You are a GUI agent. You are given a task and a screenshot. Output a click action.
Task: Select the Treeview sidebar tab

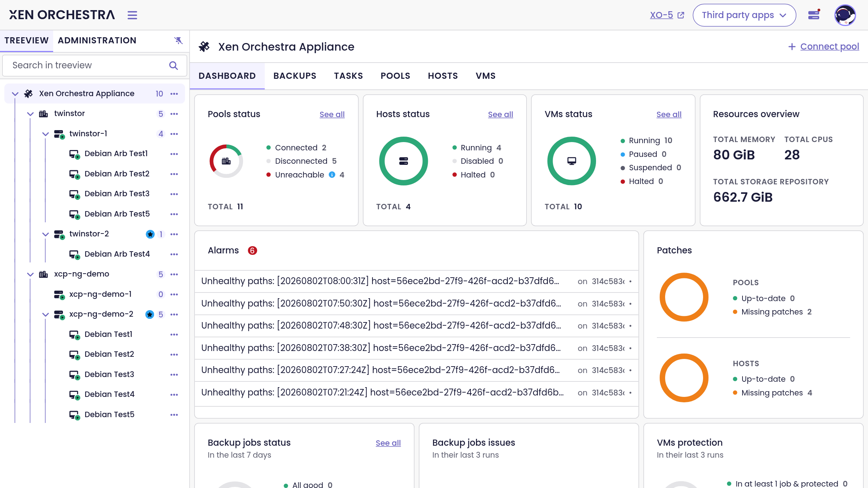click(x=26, y=40)
